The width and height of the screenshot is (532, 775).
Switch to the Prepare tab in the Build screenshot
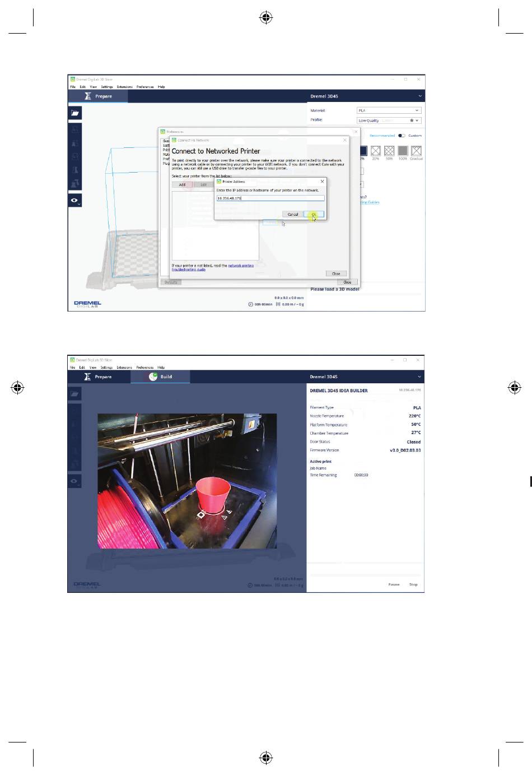(x=98, y=377)
